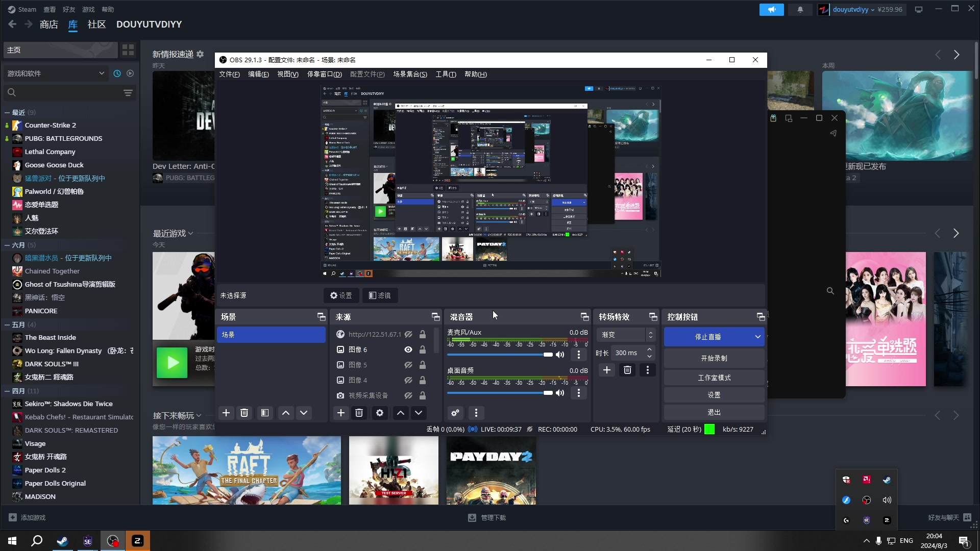Open the 工具(T) menu in OBS
Image resolution: width=980 pixels, height=551 pixels.
click(446, 74)
